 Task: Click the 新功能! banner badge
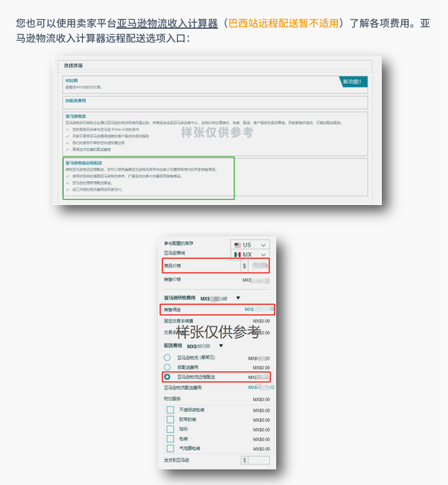[x=354, y=82]
